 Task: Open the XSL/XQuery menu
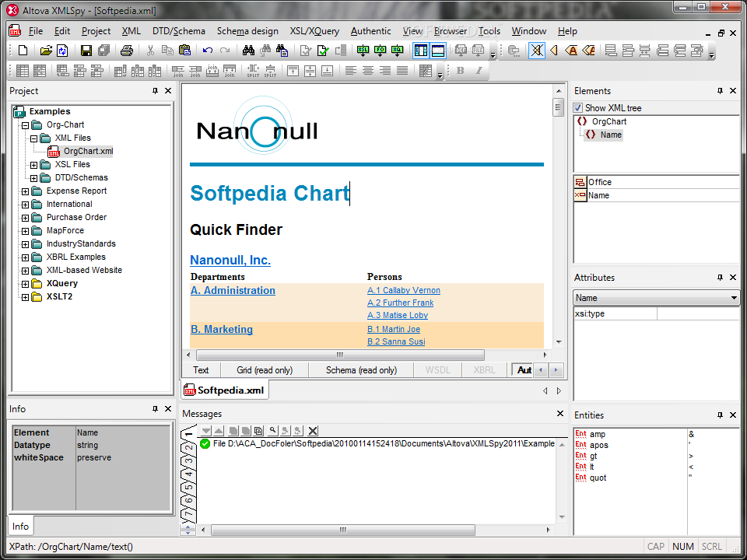[x=314, y=31]
